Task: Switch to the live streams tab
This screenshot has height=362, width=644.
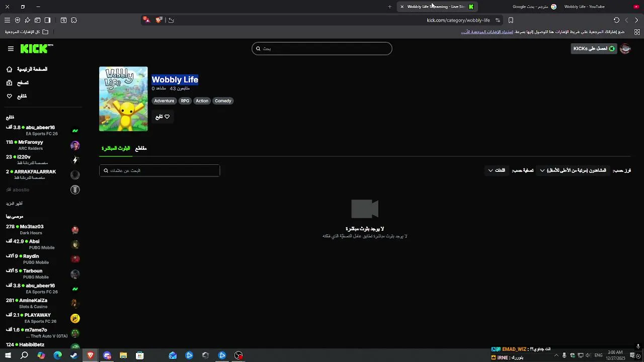Action: (x=116, y=148)
